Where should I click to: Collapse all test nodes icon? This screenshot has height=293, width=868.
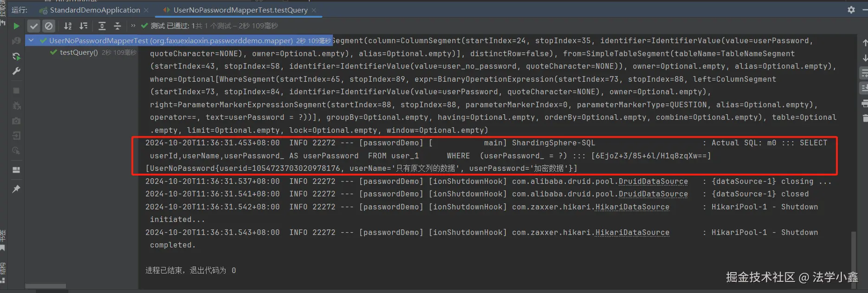pos(117,26)
